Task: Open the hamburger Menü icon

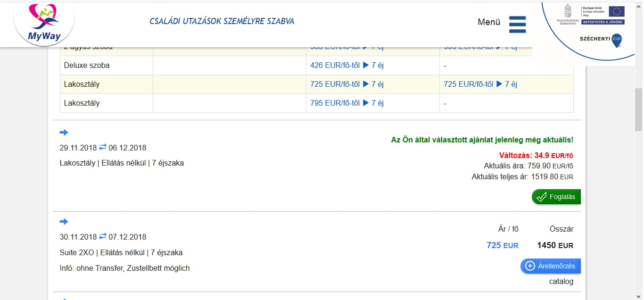Action: [x=517, y=24]
